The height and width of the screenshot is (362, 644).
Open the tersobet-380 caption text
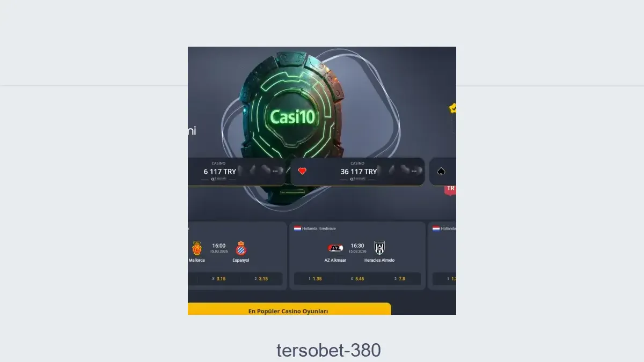coord(328,350)
